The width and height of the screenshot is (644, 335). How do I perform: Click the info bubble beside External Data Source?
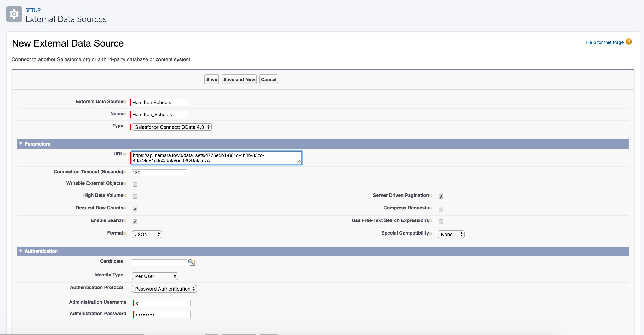click(125, 102)
